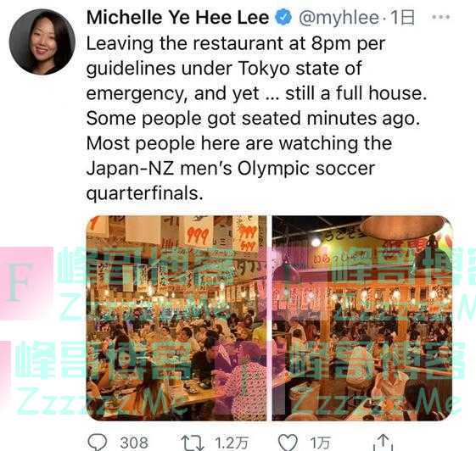The height and width of the screenshot is (451, 476).
Task: Click the share upload icon
Action: (x=384, y=442)
